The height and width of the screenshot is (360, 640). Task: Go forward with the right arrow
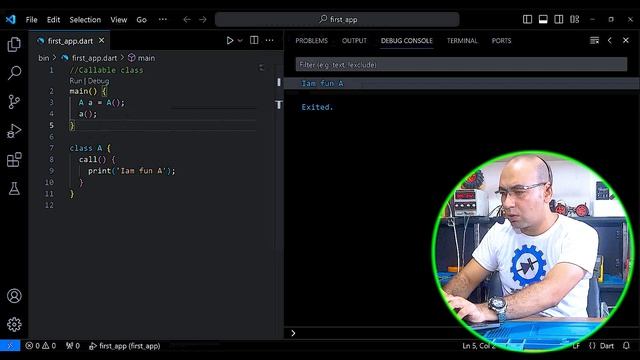click(203, 20)
